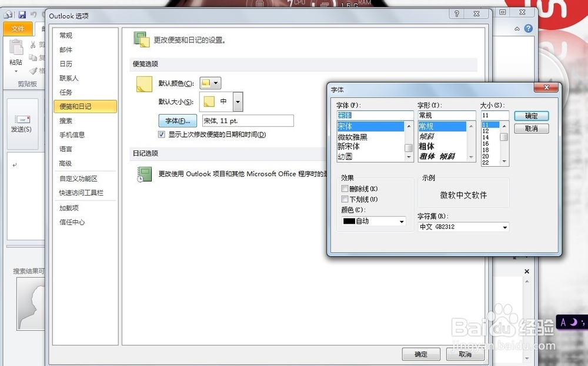Image resolution: width=588 pixels, height=366 pixels.
Task: Select 联系人 in options sidebar
Action: pos(85,78)
